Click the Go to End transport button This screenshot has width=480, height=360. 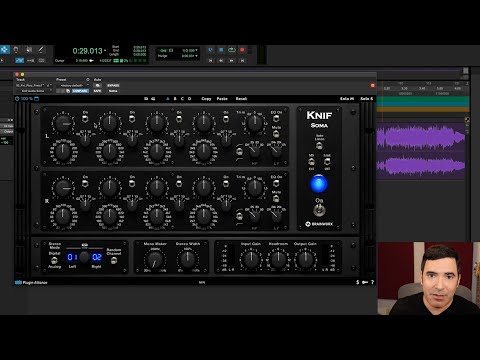pos(242,60)
